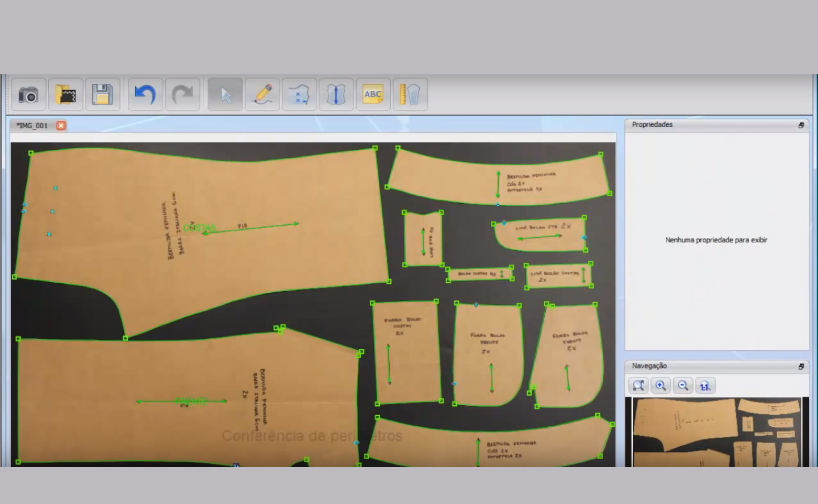Screen dimensions: 818x504
Task: Open image file with folder icon
Action: click(66, 95)
